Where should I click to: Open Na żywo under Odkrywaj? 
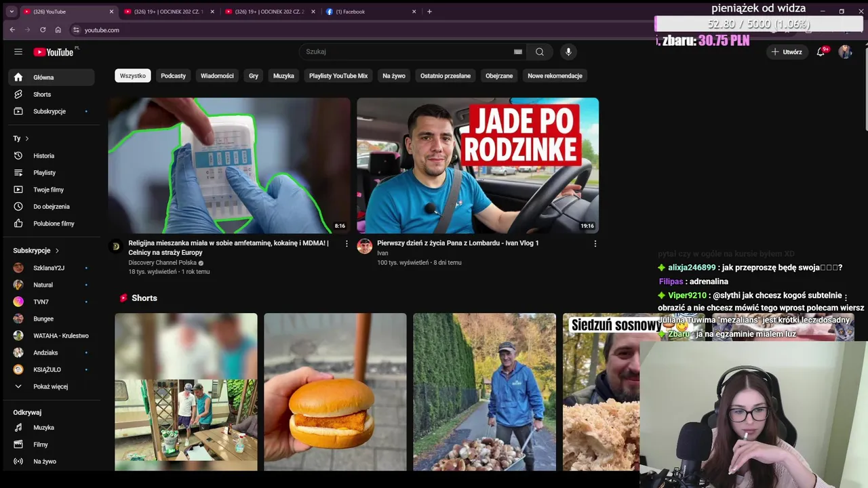click(x=52, y=462)
